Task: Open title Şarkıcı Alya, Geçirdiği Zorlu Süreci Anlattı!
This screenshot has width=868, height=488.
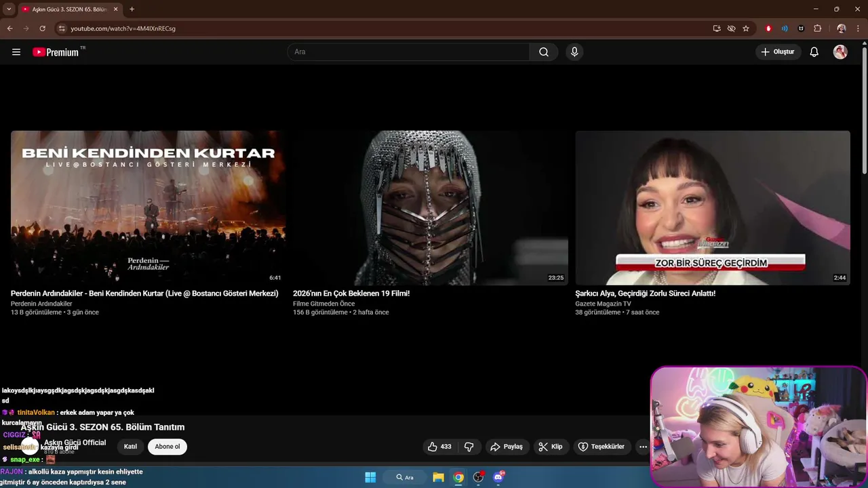Action: pyautogui.click(x=646, y=293)
